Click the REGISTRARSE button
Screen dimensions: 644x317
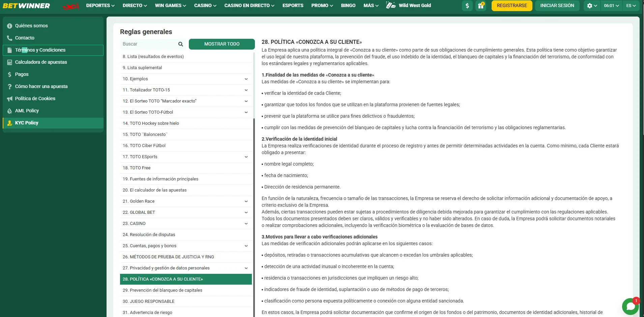512,6
